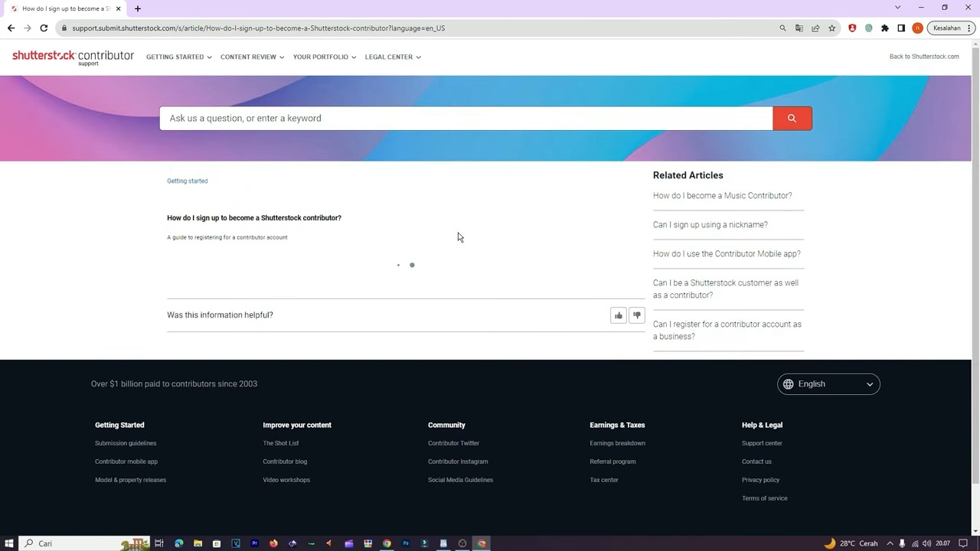Open Firefox from taskbar
This screenshot has height=551, width=980.
tap(273, 543)
